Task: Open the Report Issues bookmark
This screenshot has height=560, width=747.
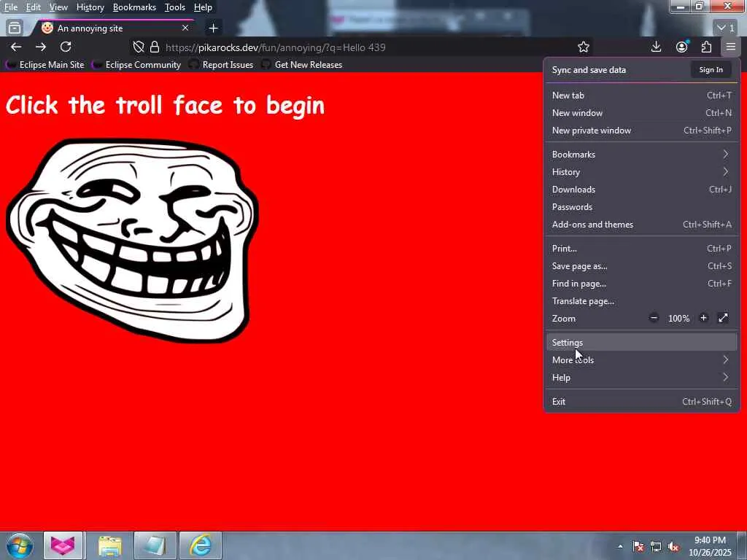Action: click(222, 65)
